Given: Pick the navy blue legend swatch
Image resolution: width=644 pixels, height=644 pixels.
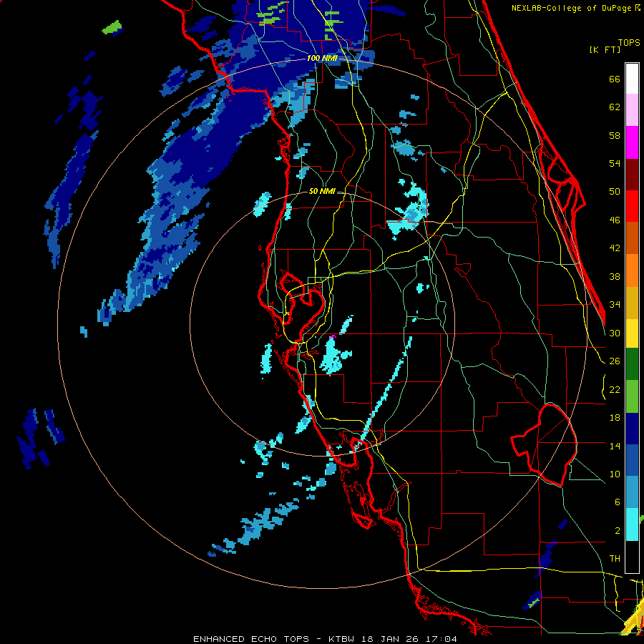Looking at the screenshot, I should 632,429.
